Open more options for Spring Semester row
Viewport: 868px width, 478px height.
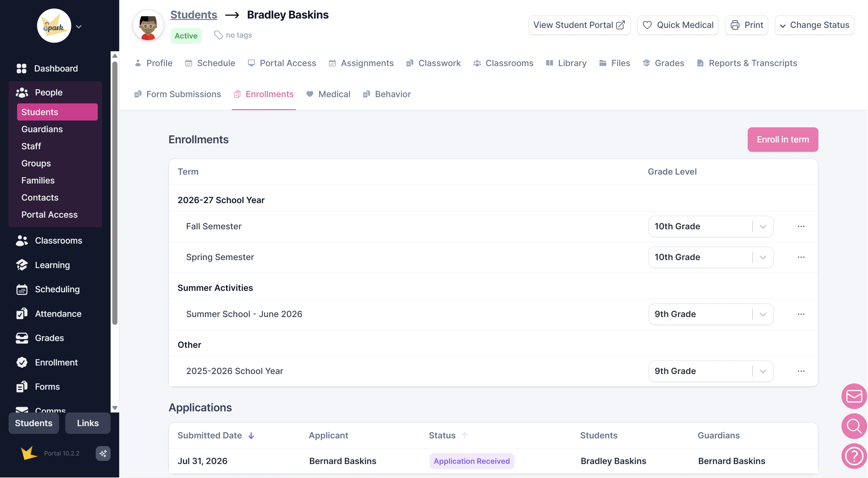pyautogui.click(x=801, y=257)
